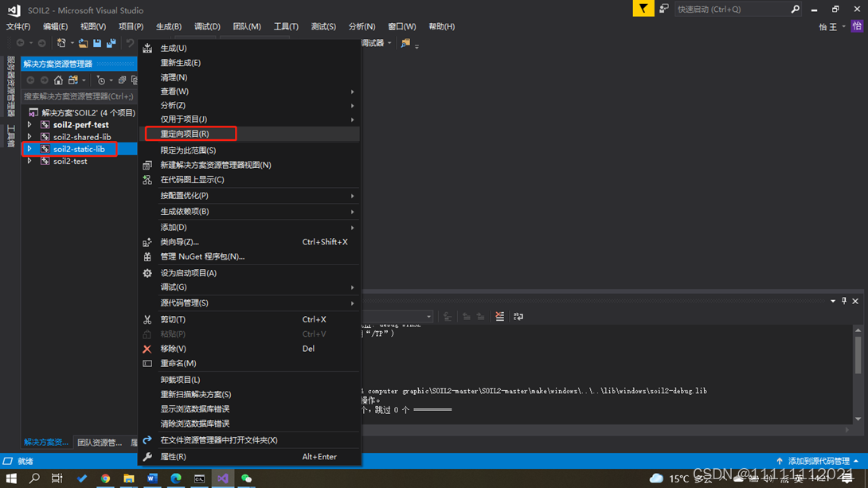This screenshot has width=868, height=488.
Task: Click the Open File toolbar icon
Action: [x=83, y=43]
